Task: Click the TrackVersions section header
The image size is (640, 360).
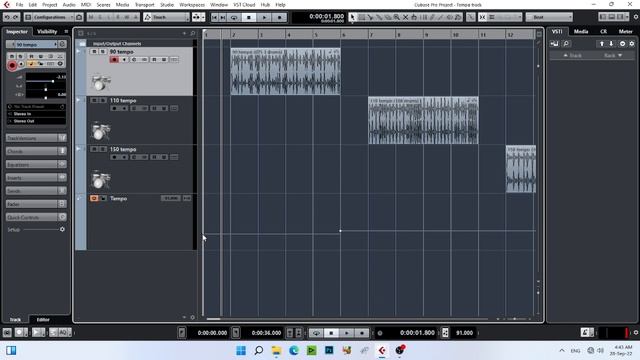Action: click(x=36, y=138)
